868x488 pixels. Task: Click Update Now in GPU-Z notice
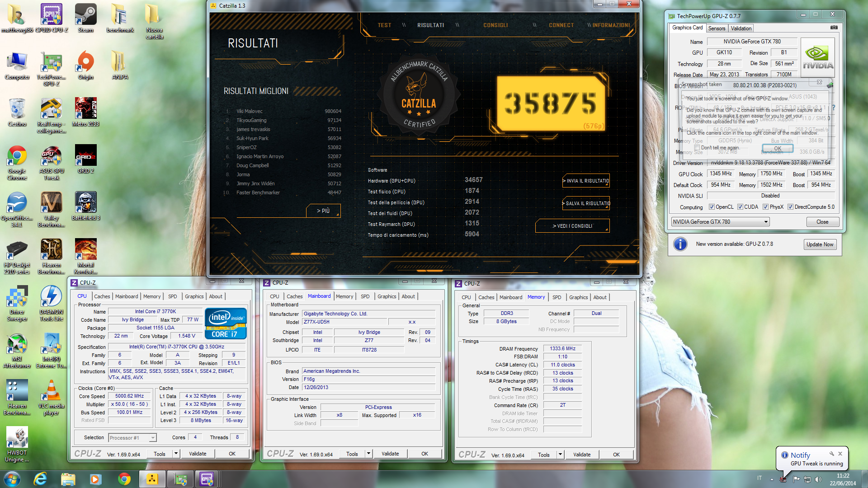point(820,244)
